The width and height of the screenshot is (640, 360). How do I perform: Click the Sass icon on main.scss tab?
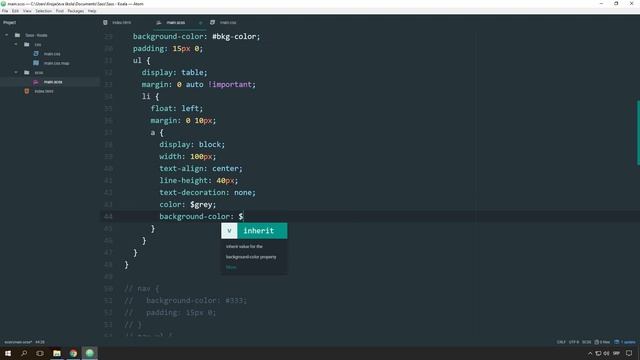point(159,23)
